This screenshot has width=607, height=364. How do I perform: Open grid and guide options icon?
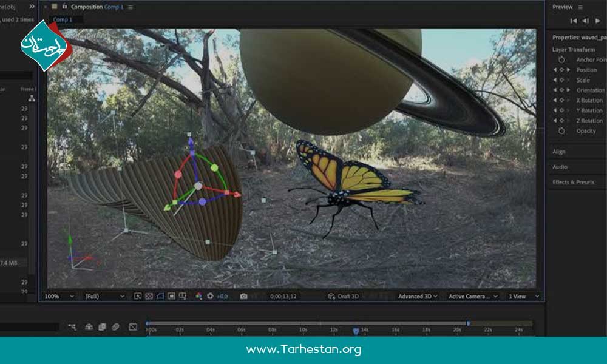coord(183,296)
